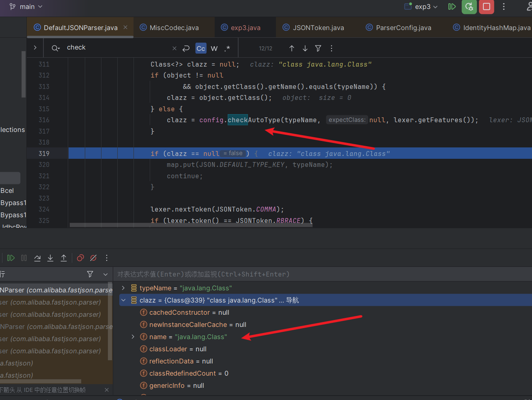Click the green Rerun debug button
This screenshot has width=532, height=400.
tap(469, 6)
